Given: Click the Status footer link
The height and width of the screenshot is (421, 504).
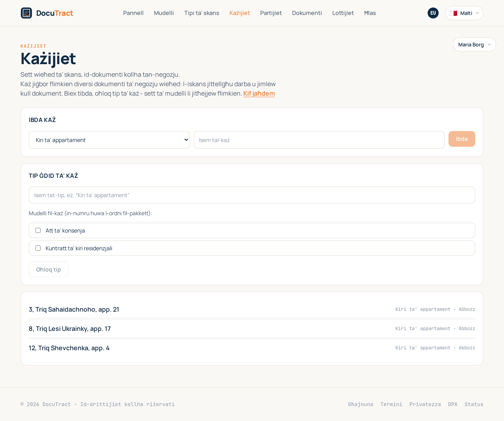Looking at the screenshot, I should (x=474, y=404).
